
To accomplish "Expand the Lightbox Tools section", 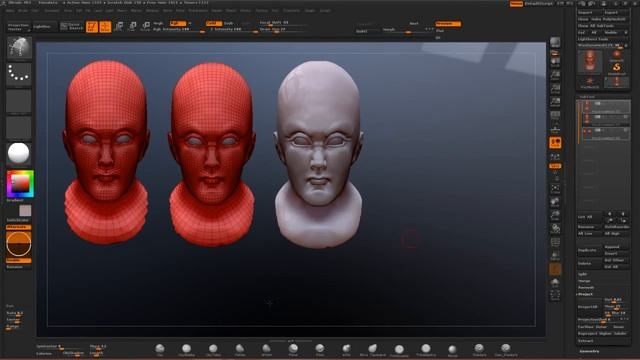I will pyautogui.click(x=593, y=39).
